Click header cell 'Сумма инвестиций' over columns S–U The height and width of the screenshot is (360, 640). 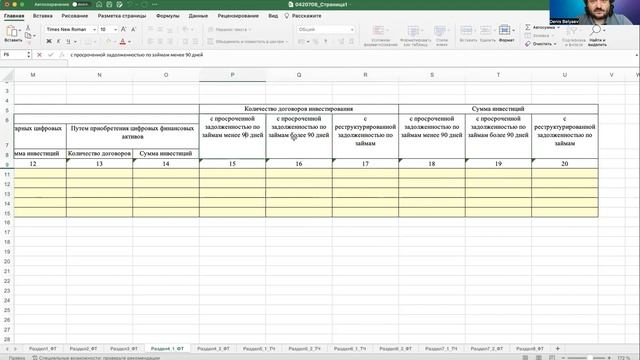[x=498, y=109]
